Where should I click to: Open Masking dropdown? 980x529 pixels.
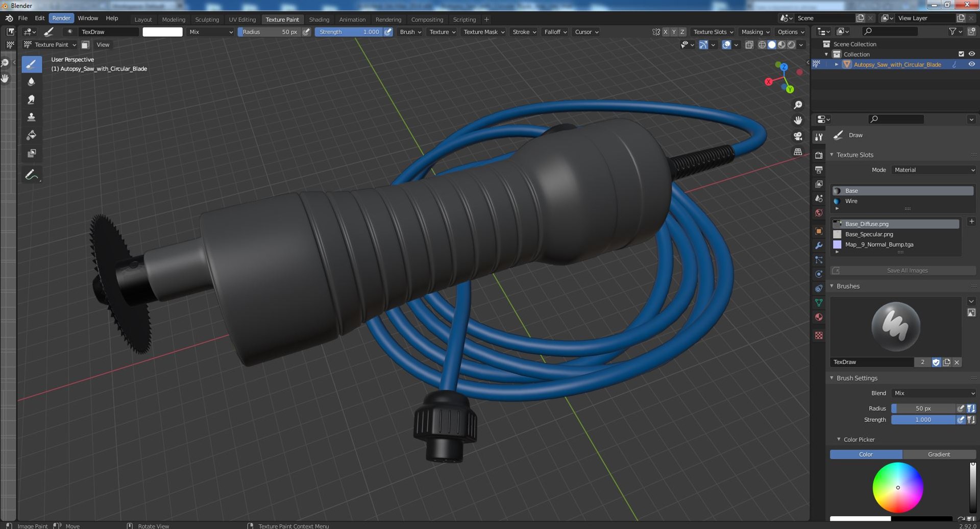coord(755,32)
